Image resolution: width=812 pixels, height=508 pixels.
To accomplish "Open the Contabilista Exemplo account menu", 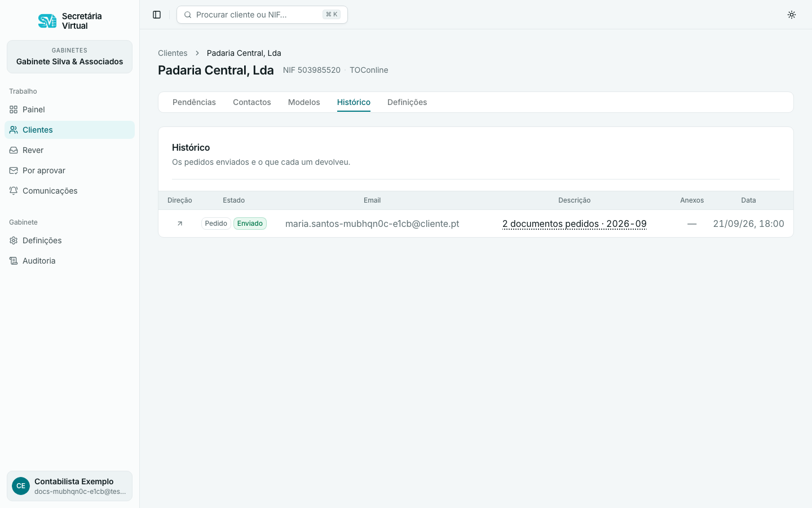I will pos(69,486).
